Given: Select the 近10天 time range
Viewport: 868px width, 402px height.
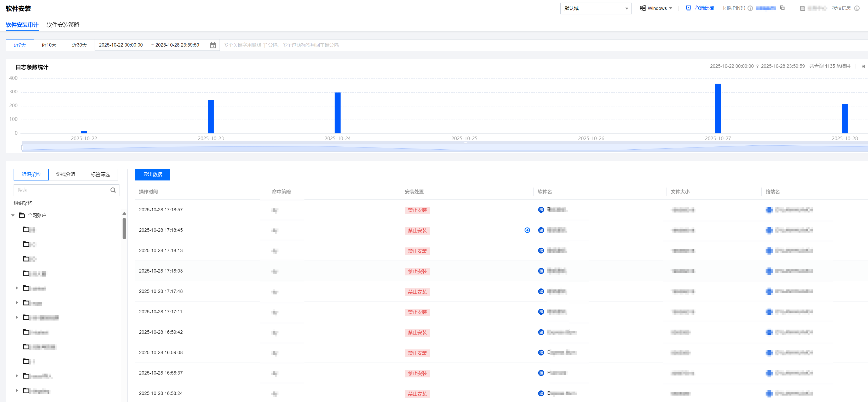Looking at the screenshot, I should coord(49,45).
